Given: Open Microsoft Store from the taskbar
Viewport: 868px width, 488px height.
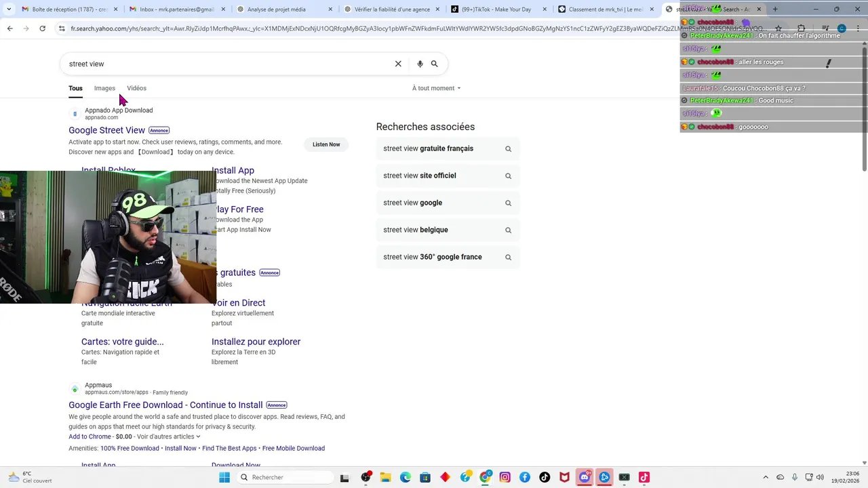Looking at the screenshot, I should (425, 477).
